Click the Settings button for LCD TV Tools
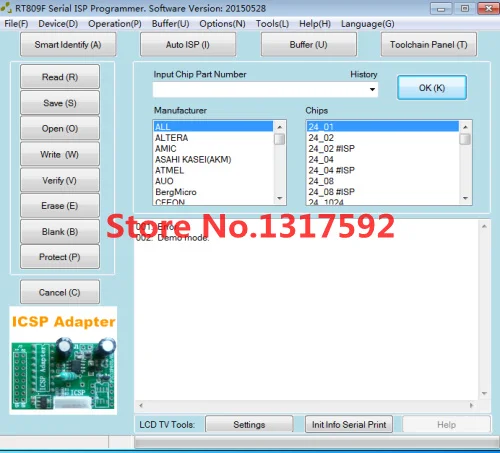 pos(249,424)
